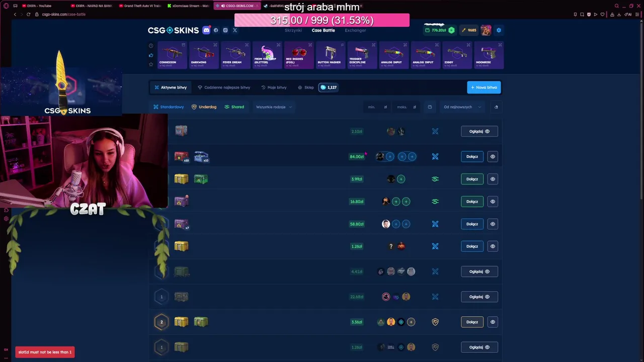Viewport: 644px width, 362px height.
Task: Click the green add-funds plus icon
Action: click(x=451, y=30)
